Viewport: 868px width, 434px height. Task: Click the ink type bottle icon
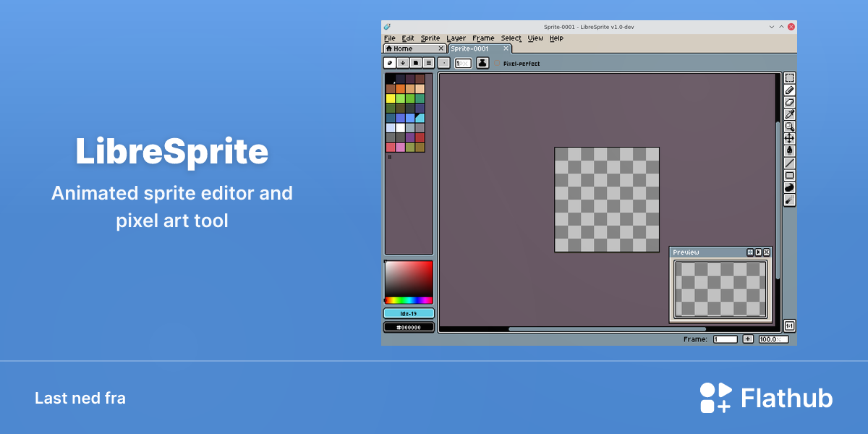click(483, 63)
